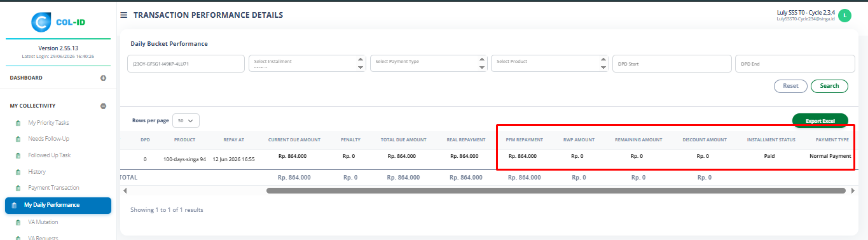Click the INSTALLMENT STATUS column header
The width and height of the screenshot is (868, 240).
pyautogui.click(x=771, y=139)
